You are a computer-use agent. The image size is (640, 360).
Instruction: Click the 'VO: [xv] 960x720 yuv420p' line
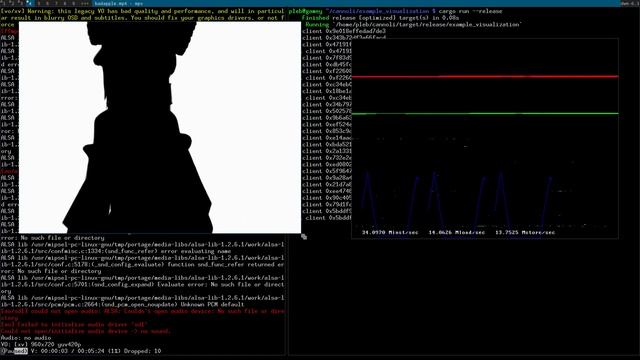coord(41,344)
